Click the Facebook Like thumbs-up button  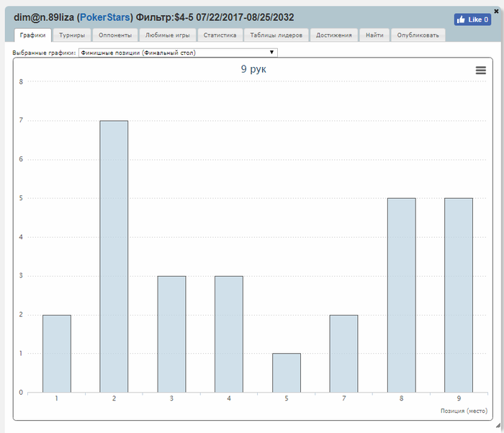pos(472,19)
